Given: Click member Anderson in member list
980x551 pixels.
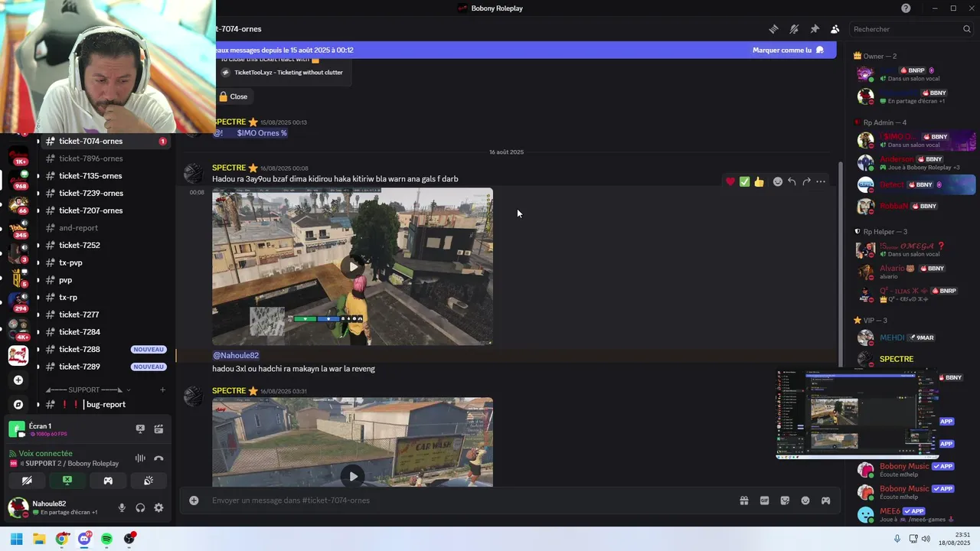Looking at the screenshot, I should point(915,163).
